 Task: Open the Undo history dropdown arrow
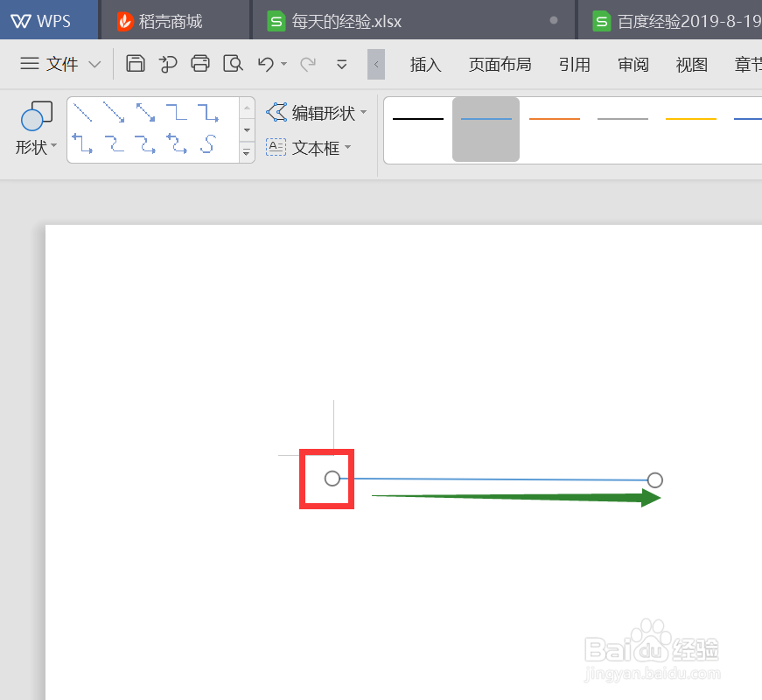pos(283,64)
